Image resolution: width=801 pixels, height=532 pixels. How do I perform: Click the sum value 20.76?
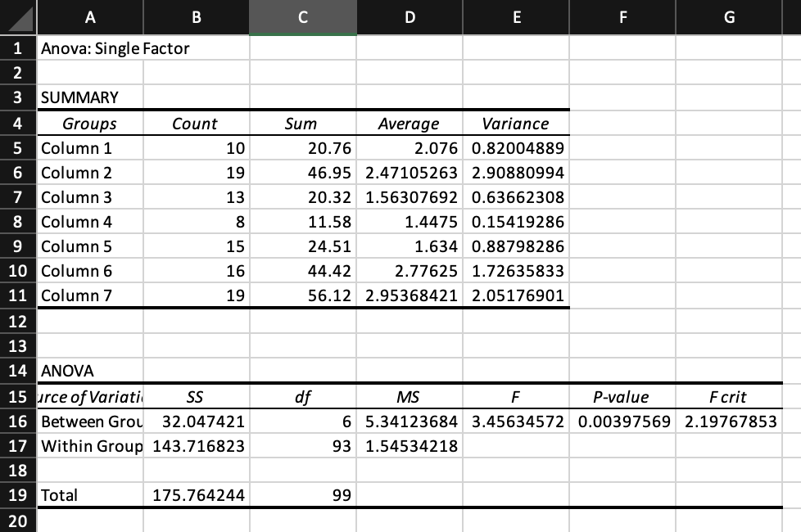click(303, 148)
